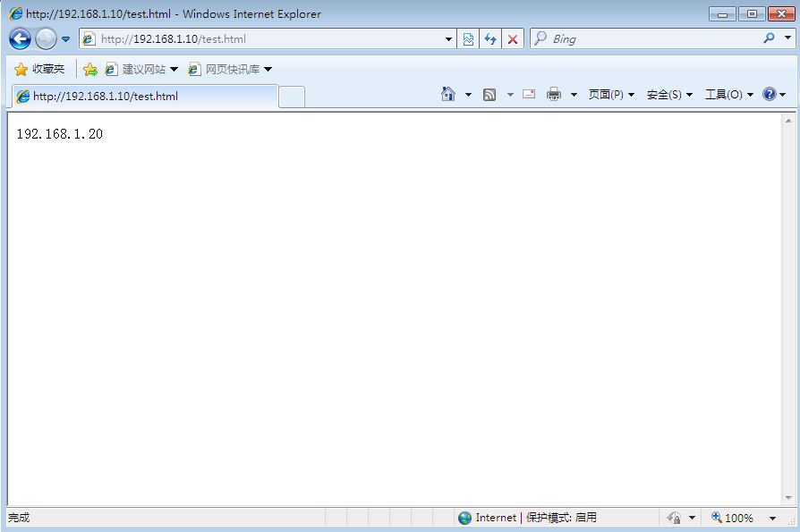Select the test.html browser tab
This screenshot has height=532, width=800.
coord(145,97)
